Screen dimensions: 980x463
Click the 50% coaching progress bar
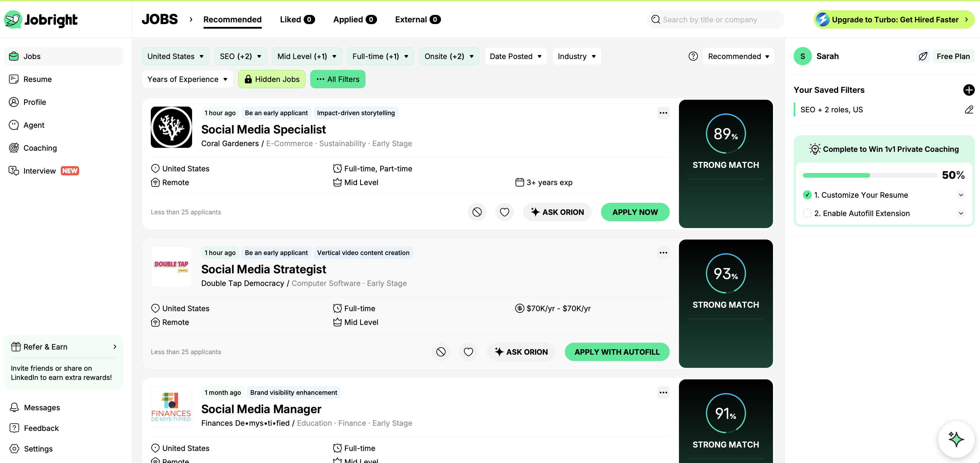point(870,175)
